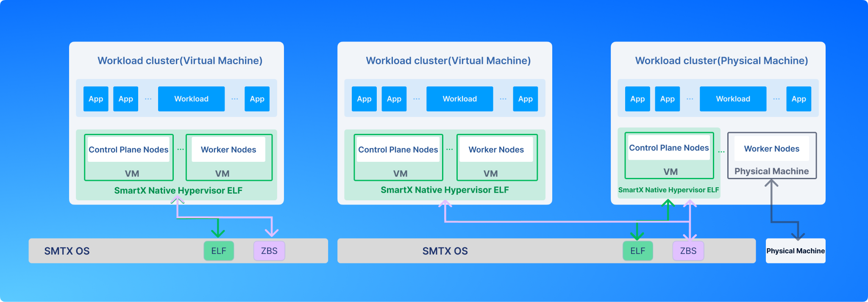Click the green ELF chip in the shorter left SMTX OS bar

[219, 251]
